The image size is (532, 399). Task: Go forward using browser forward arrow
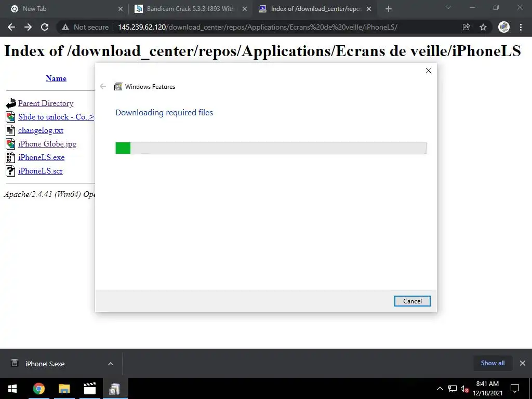click(28, 27)
